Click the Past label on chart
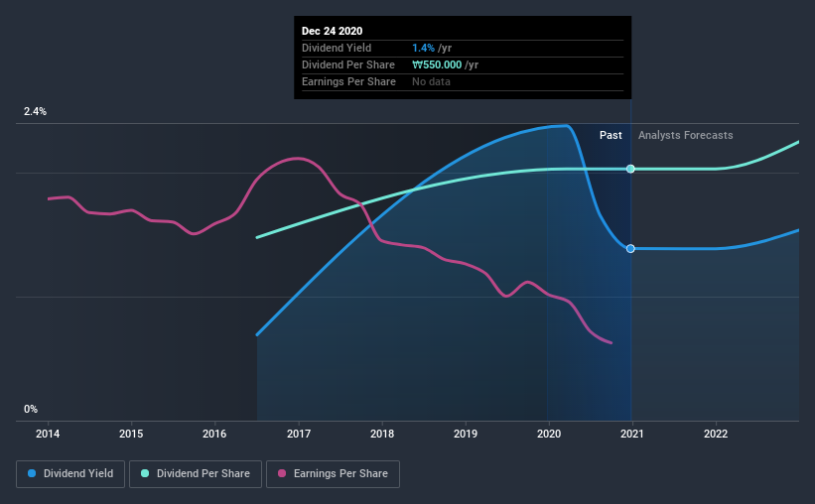 point(611,135)
